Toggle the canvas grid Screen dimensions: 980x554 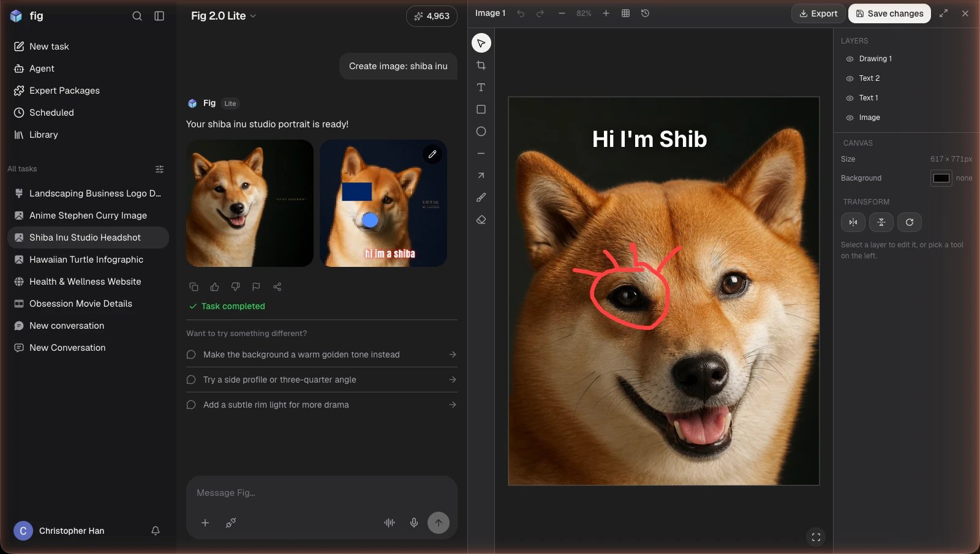[x=625, y=13]
